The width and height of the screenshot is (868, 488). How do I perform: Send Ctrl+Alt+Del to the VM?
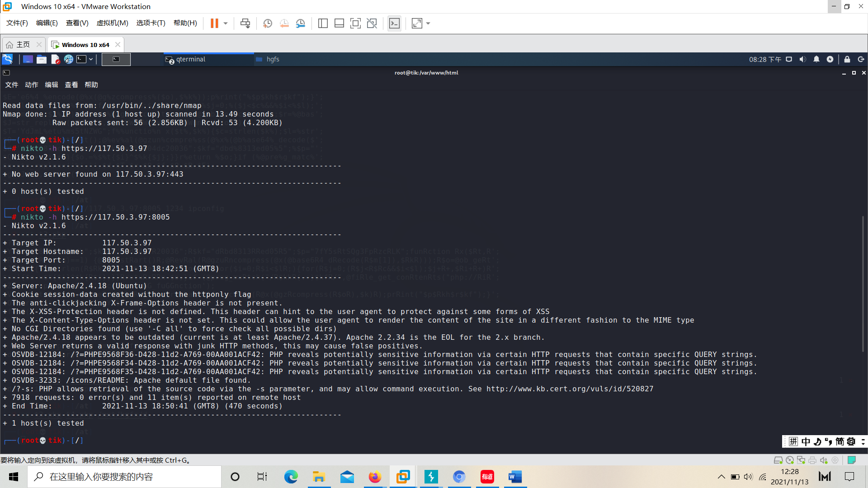pyautogui.click(x=245, y=23)
